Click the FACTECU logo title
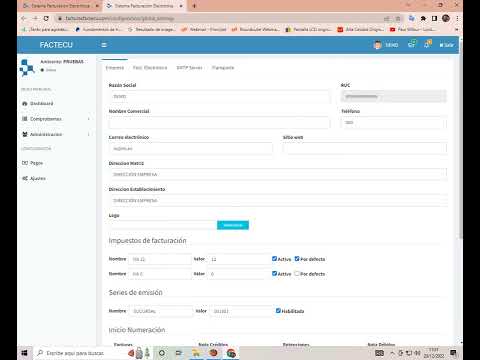Image resolution: width=480 pixels, height=360 pixels. coord(56,45)
